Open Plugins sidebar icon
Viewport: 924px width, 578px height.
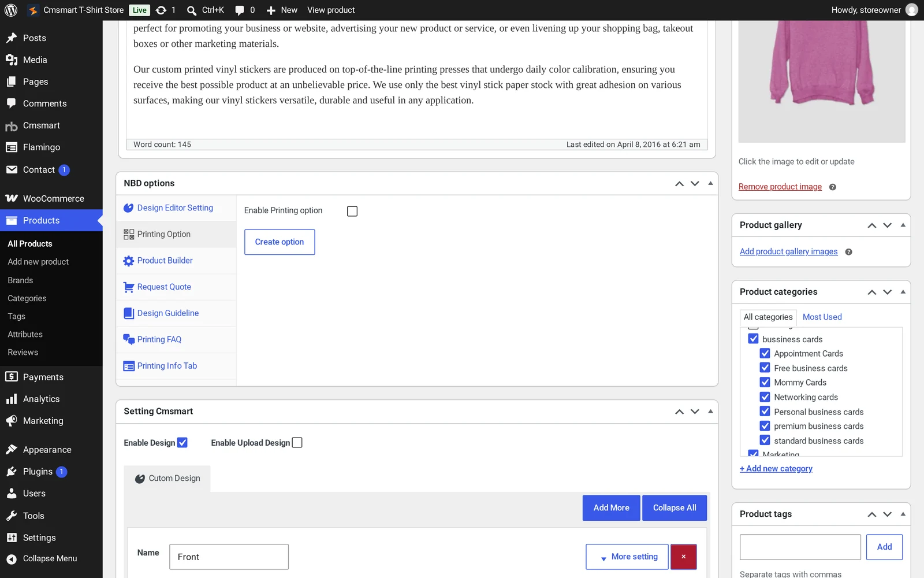(x=12, y=472)
